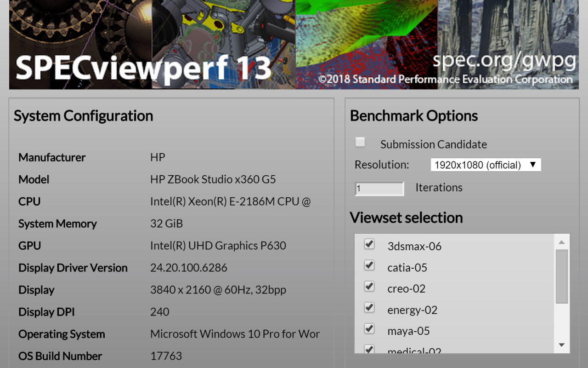Image resolution: width=588 pixels, height=368 pixels.
Task: Click the System Configuration heading
Action: [x=83, y=116]
